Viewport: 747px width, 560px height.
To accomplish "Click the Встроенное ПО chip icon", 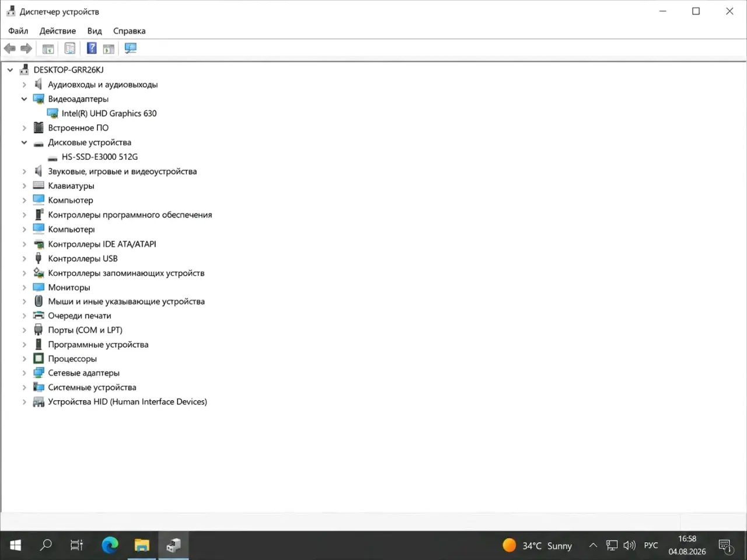I will [39, 128].
